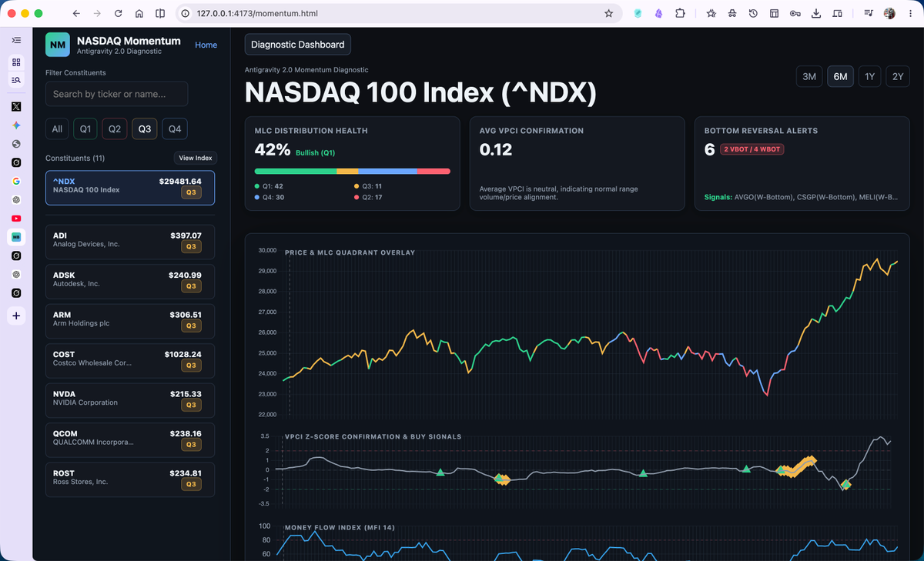
Task: Click the View Index button
Action: 196,158
